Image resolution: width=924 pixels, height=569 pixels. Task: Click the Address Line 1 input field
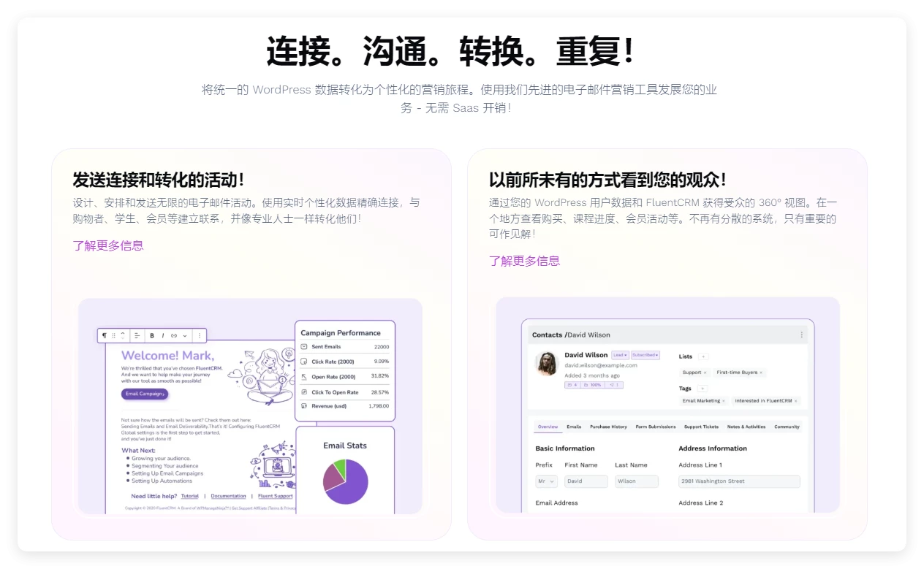click(738, 481)
